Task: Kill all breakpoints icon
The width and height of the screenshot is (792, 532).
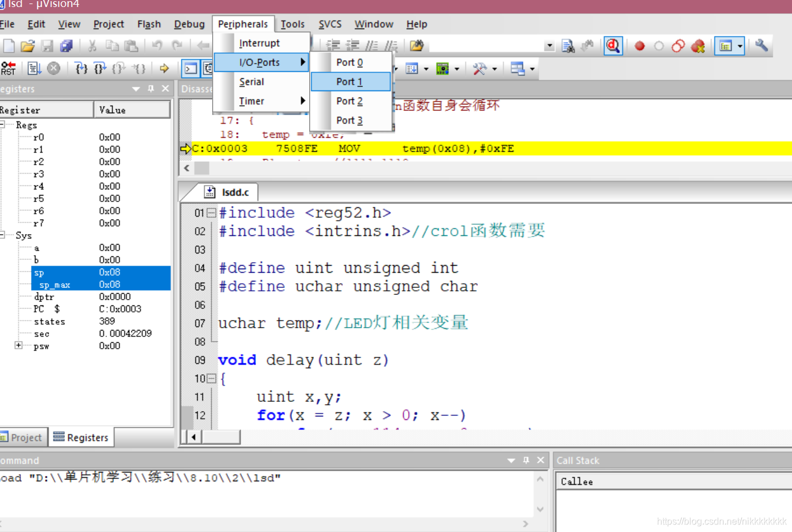Action: [698, 46]
